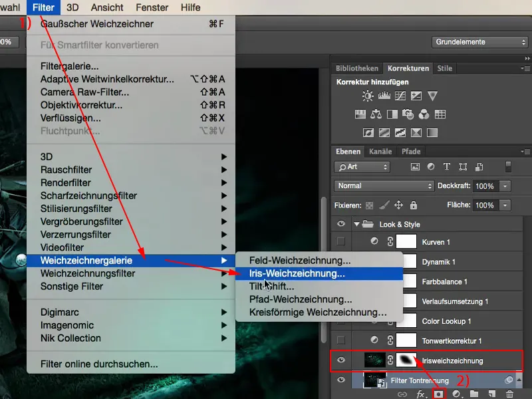Filter layers by type (T) layers
The width and height of the screenshot is (532, 399).
[x=447, y=167]
